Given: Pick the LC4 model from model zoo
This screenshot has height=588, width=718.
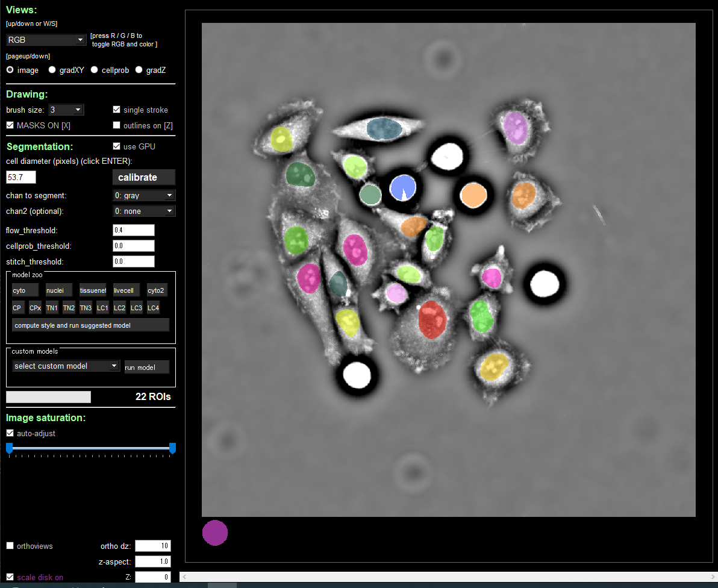Looking at the screenshot, I should click(153, 307).
